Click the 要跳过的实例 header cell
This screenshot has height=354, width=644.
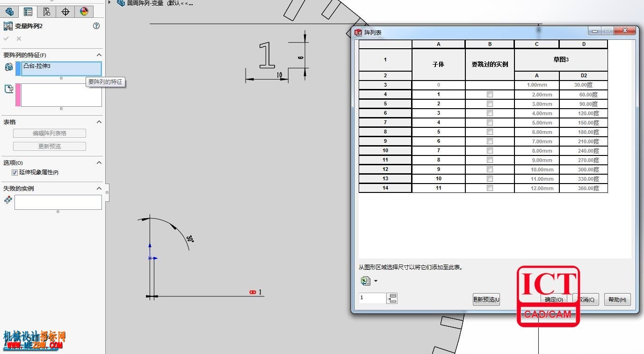[x=490, y=64]
